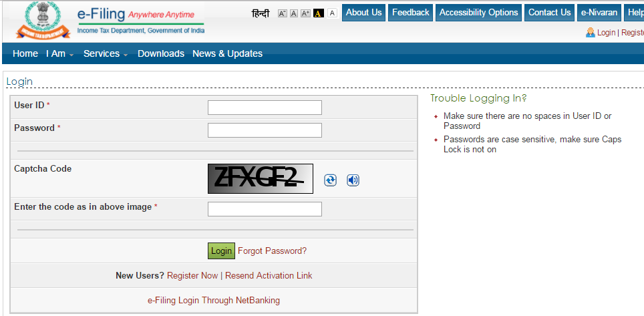Click the user icon beside Login
Viewport: 644px width, 316px height.
coord(591,33)
